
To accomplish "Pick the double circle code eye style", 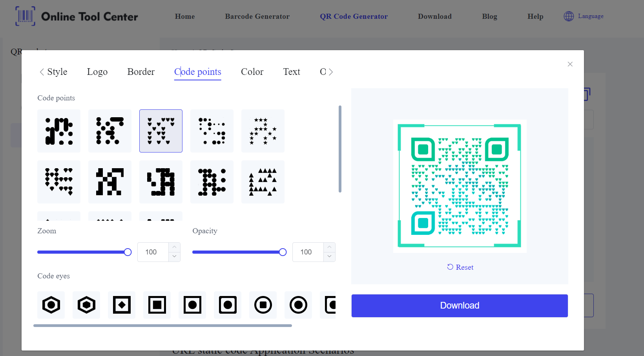I will coord(298,305).
